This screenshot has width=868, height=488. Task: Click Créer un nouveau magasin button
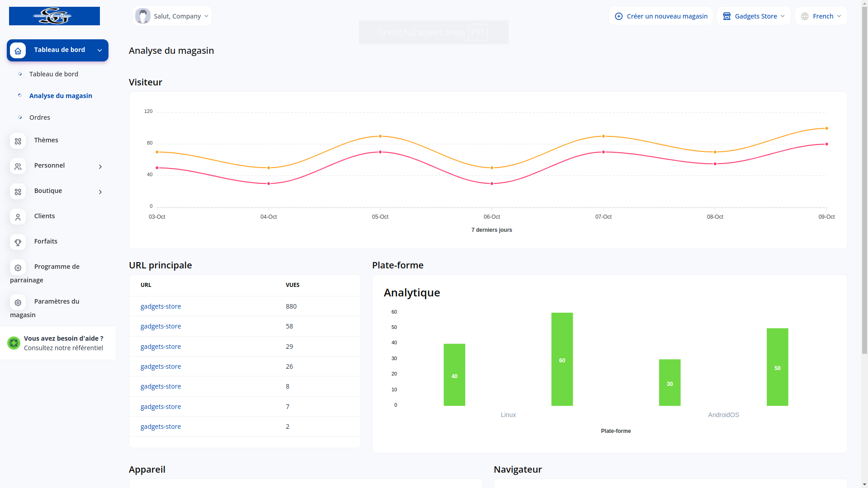pos(661,16)
